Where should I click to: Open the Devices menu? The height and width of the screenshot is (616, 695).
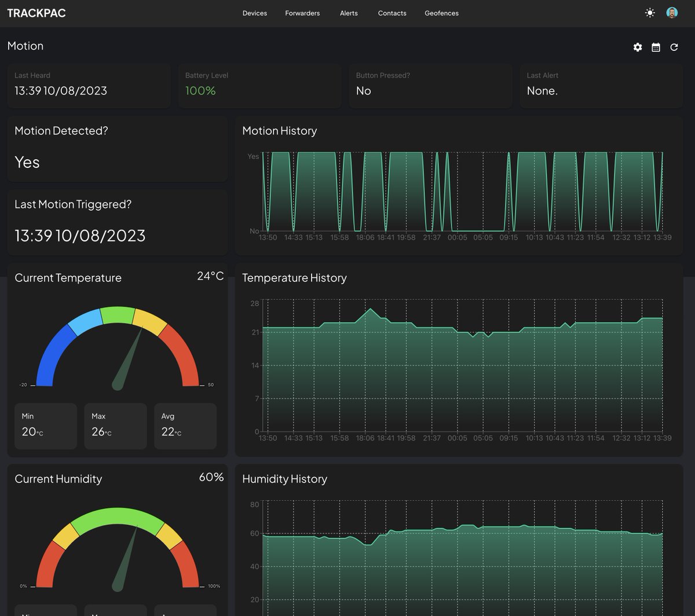click(x=255, y=13)
